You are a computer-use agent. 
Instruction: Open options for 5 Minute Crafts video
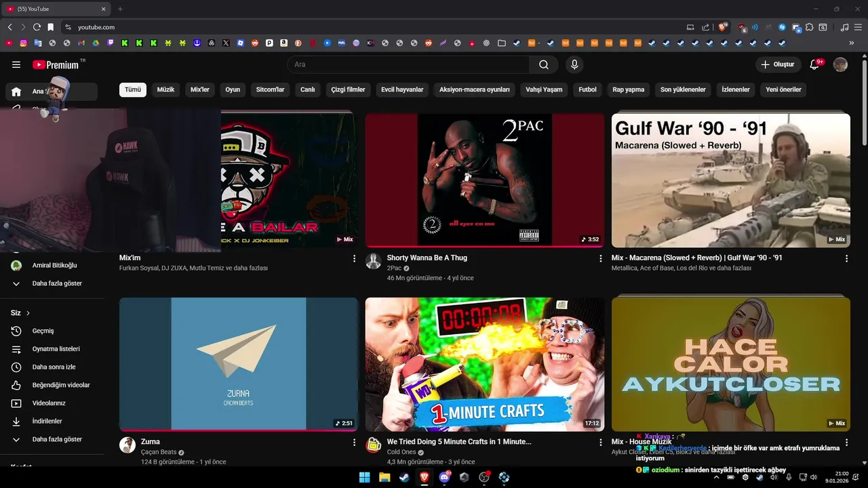600,442
